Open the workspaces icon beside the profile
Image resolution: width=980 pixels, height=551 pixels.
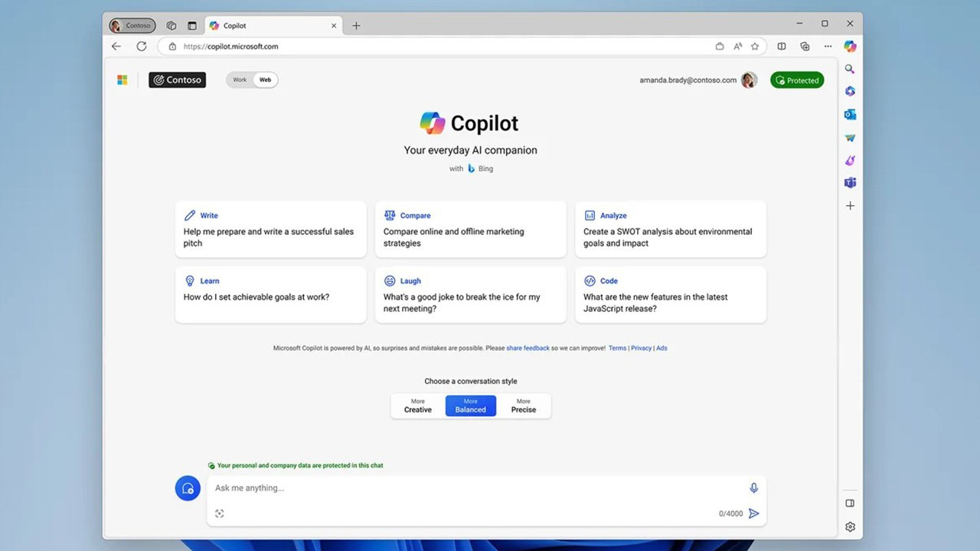click(x=171, y=25)
